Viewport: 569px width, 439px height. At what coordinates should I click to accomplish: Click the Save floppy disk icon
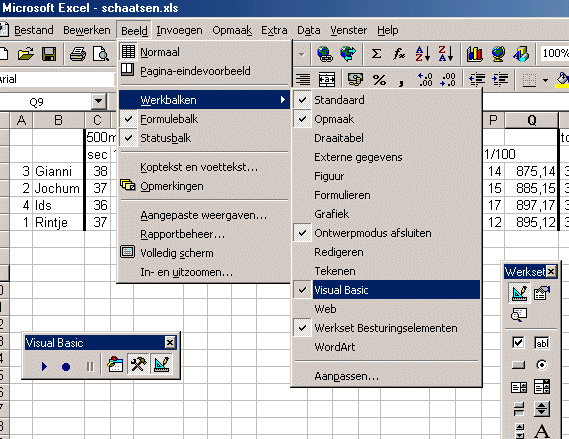[49, 54]
